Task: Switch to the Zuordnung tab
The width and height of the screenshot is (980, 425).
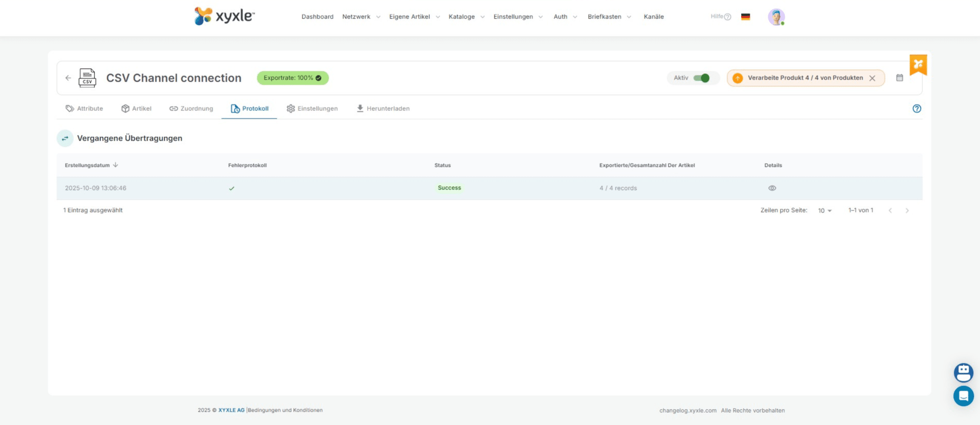Action: 191,109
